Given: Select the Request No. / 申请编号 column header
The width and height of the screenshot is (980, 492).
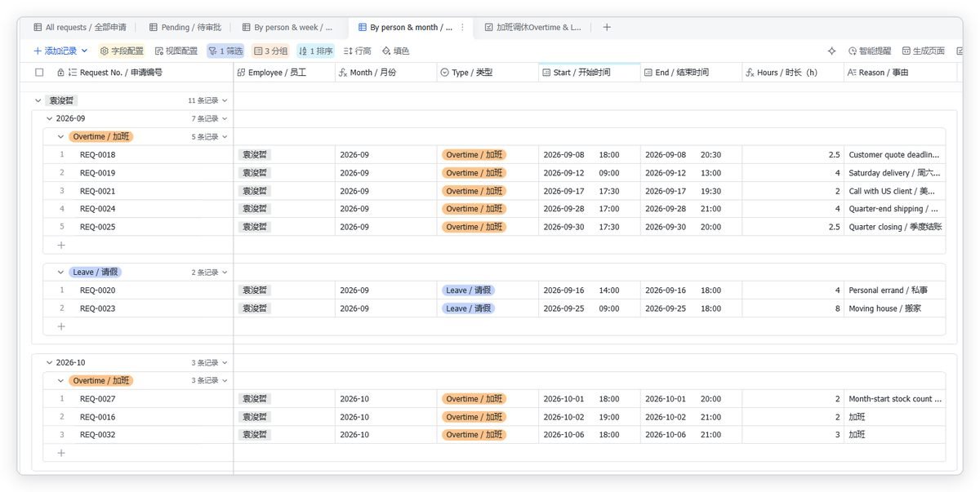Looking at the screenshot, I should point(121,73).
